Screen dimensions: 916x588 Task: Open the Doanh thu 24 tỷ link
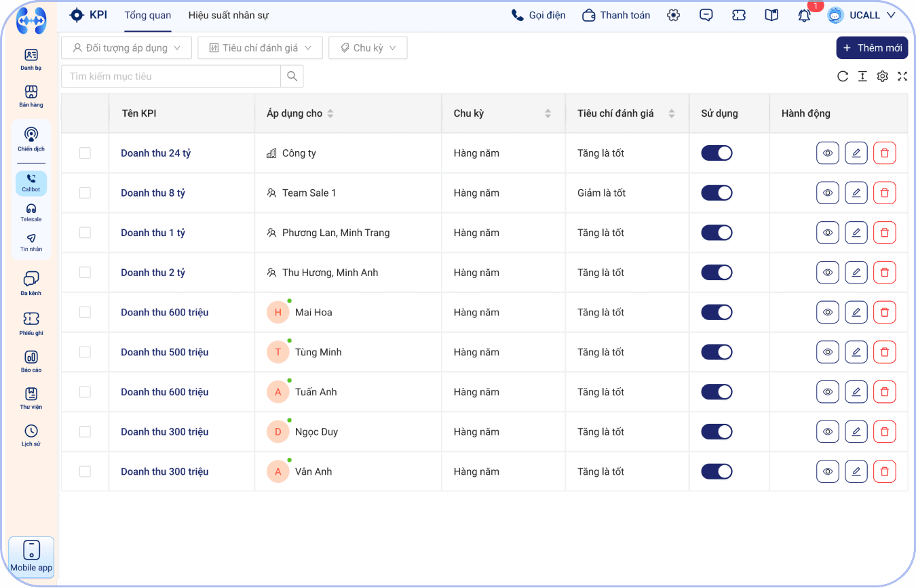point(156,153)
